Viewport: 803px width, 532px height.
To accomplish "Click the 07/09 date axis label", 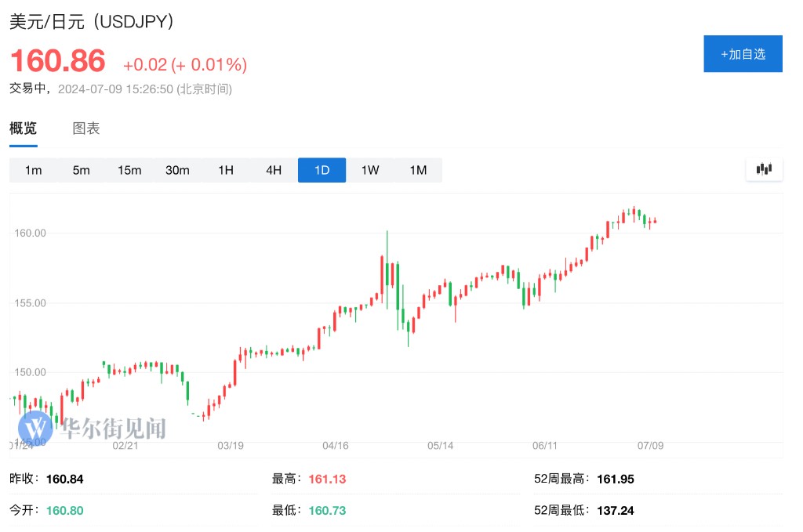I will click(650, 445).
